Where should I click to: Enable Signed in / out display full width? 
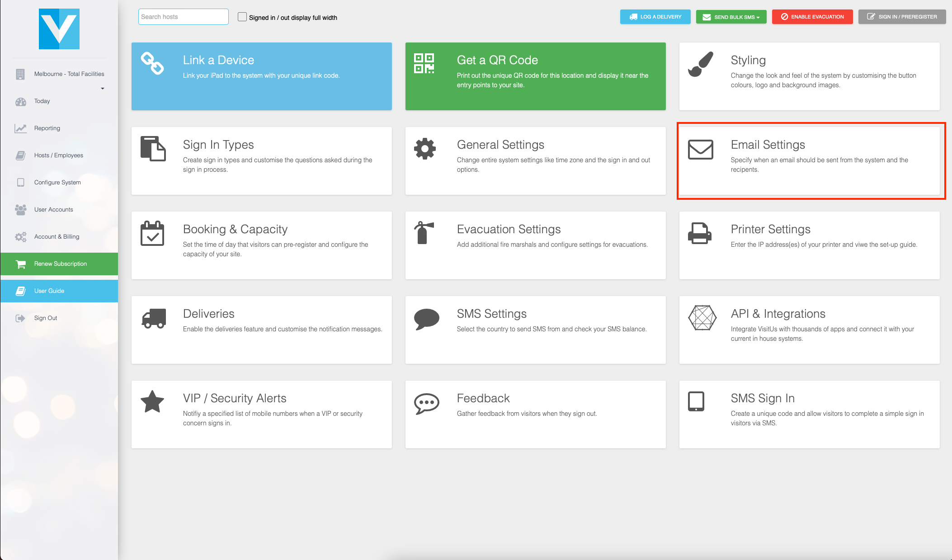click(242, 16)
